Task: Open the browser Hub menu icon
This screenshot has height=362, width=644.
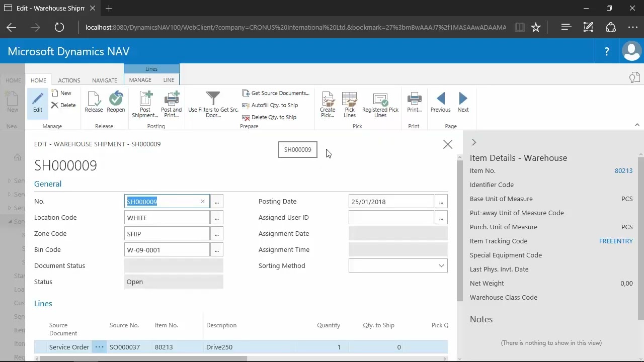Action: tap(566, 27)
